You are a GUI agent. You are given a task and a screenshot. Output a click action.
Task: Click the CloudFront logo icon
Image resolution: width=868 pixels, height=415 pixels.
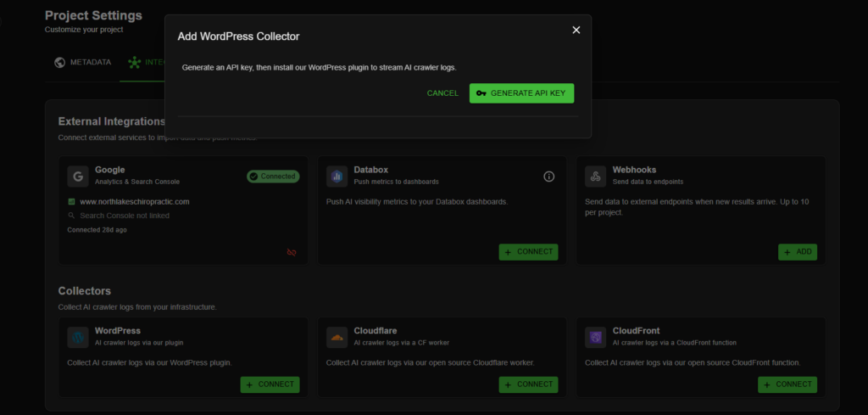click(596, 337)
